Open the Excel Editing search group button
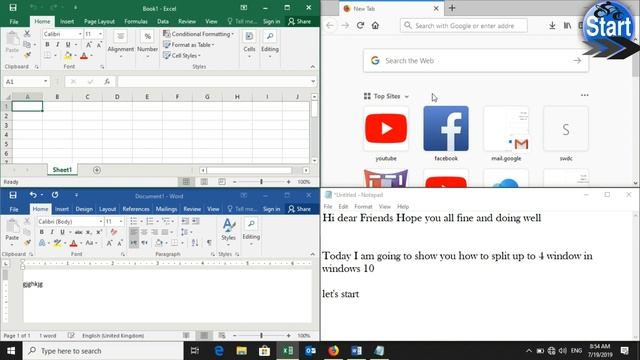Image resolution: width=640 pixels, height=360 pixels. pyautogui.click(x=270, y=44)
